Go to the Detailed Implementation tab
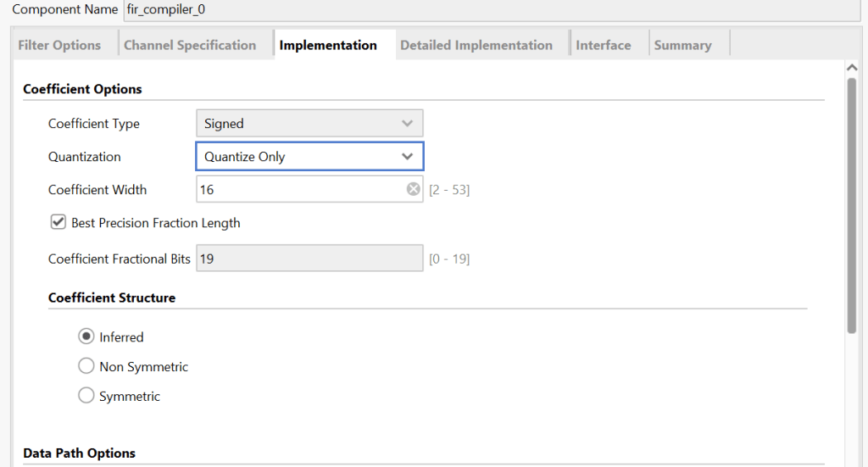The image size is (868, 467). 476,46
